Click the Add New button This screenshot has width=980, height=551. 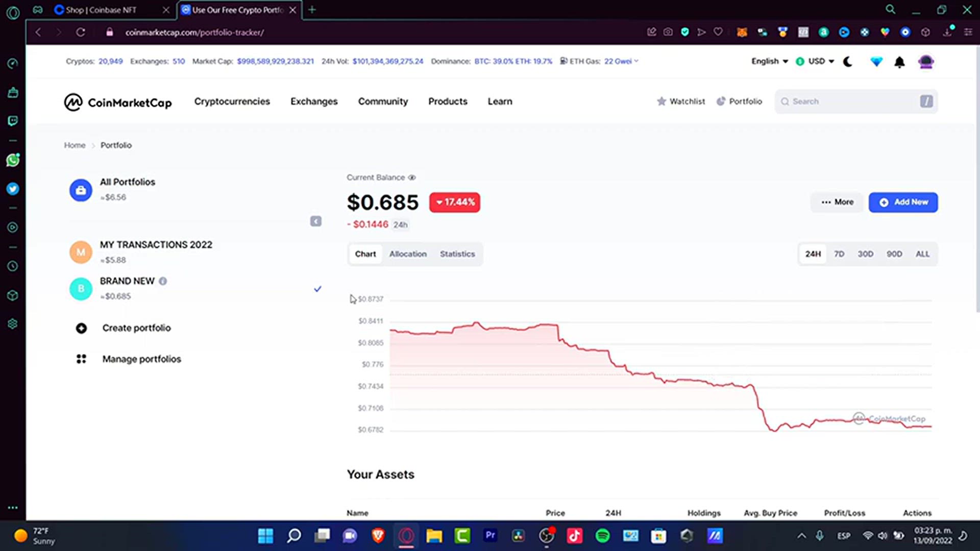click(903, 202)
